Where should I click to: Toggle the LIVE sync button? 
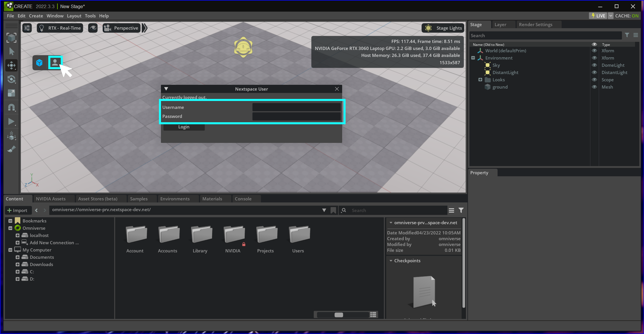pyautogui.click(x=598, y=16)
